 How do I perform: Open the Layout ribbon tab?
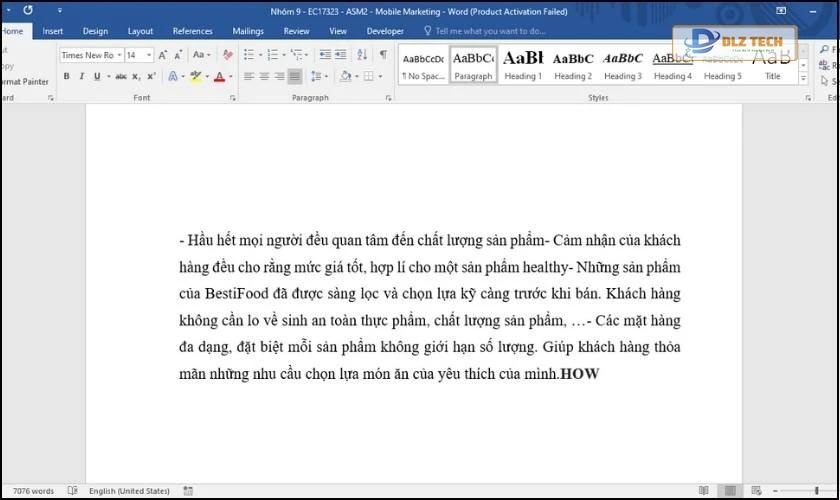pos(140,31)
